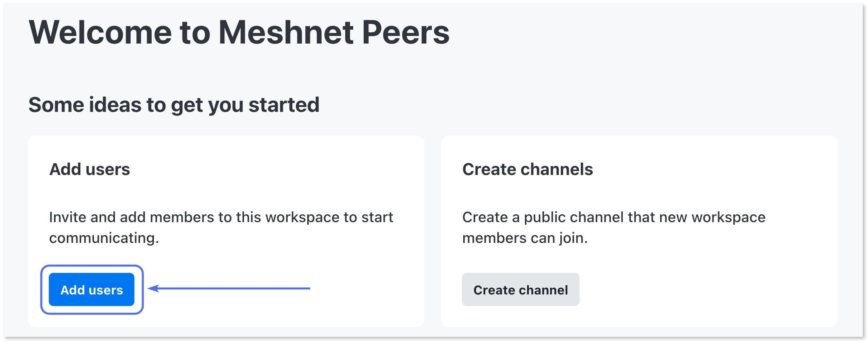Click the Create a public channel description text
The image size is (868, 342).
[614, 227]
